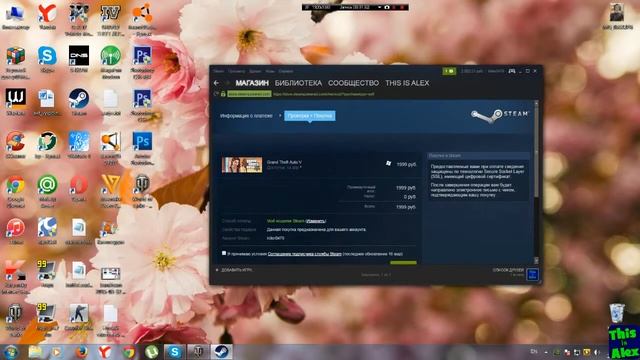Open Firefox from the taskbar
Screen dimensions: 640x360
click(x=81, y=352)
